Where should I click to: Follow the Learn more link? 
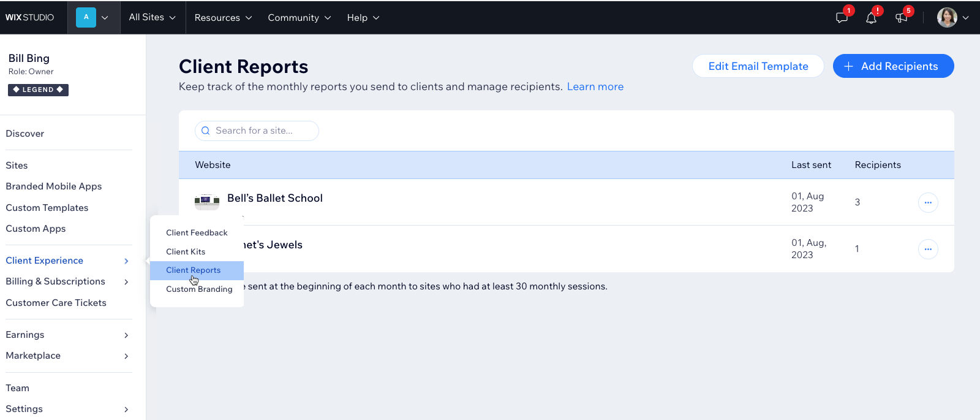point(595,86)
